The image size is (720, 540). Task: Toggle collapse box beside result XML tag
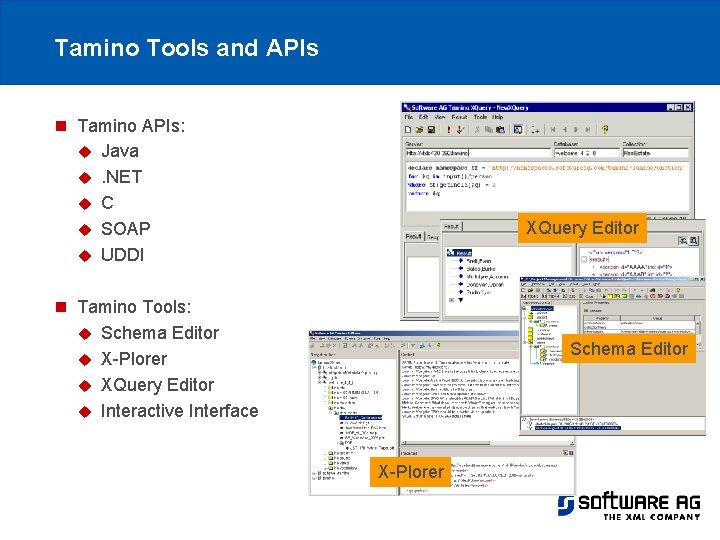(x=584, y=259)
